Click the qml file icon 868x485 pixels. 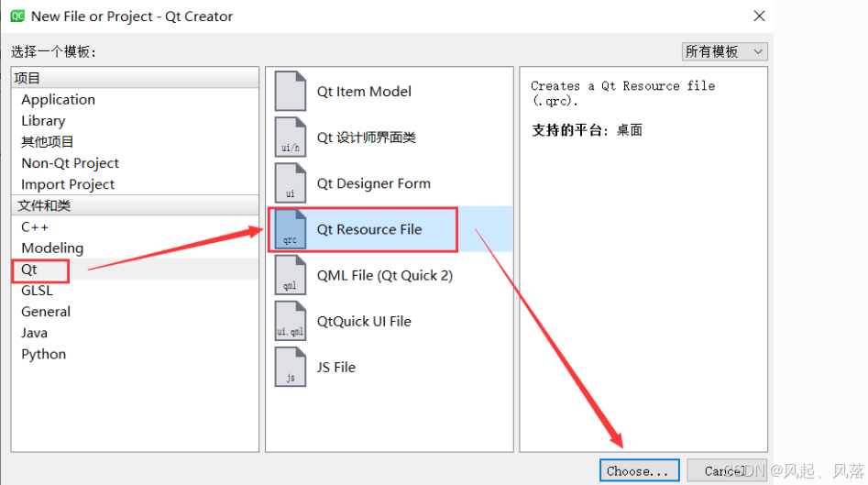(x=290, y=275)
